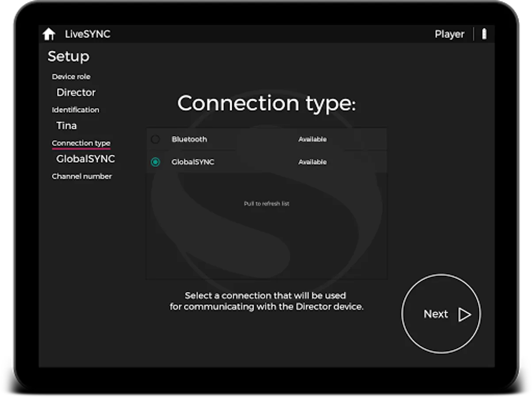Click the Director role value
The width and height of the screenshot is (532, 398).
[x=76, y=92]
